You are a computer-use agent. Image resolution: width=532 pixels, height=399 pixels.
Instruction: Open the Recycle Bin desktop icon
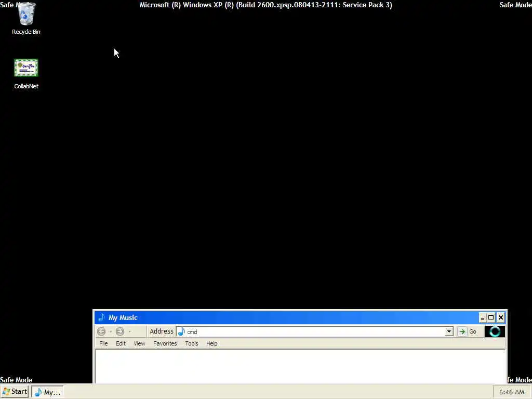click(26, 18)
